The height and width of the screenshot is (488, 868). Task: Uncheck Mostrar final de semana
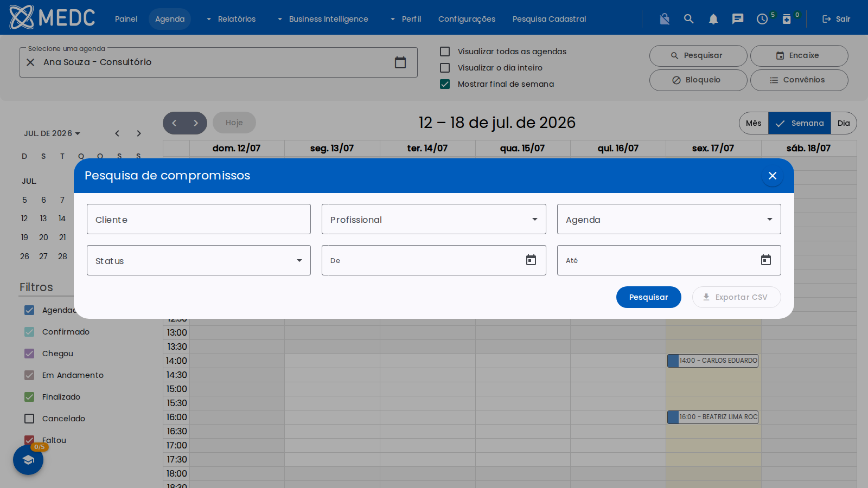(445, 84)
